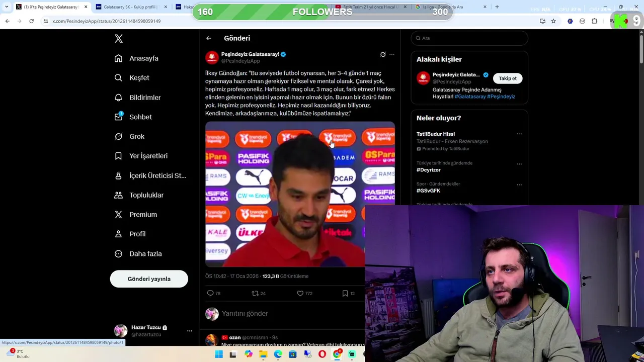Image resolution: width=644 pixels, height=362 pixels.
Task: Click the 123,3 B Görüntüleme view count
Action: tap(285, 276)
